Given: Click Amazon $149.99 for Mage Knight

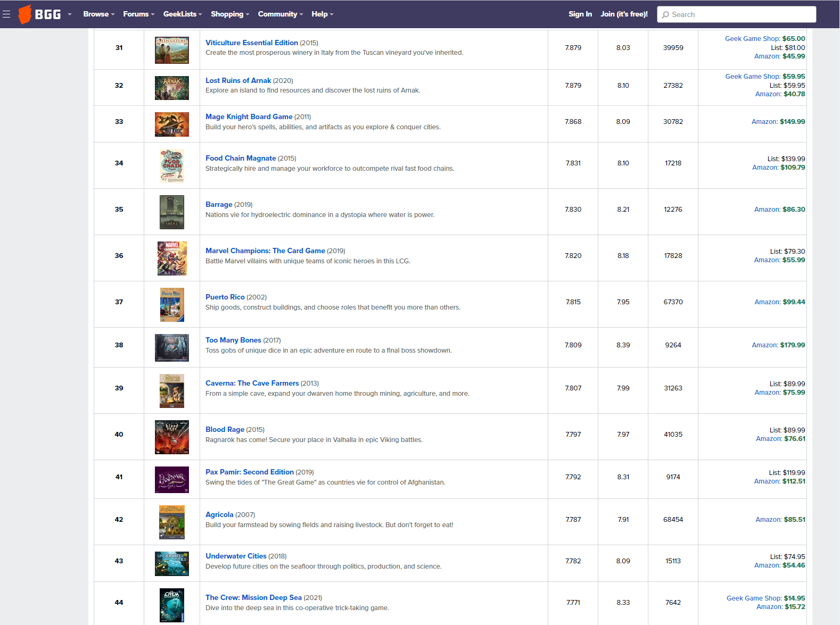Looking at the screenshot, I should click(778, 121).
